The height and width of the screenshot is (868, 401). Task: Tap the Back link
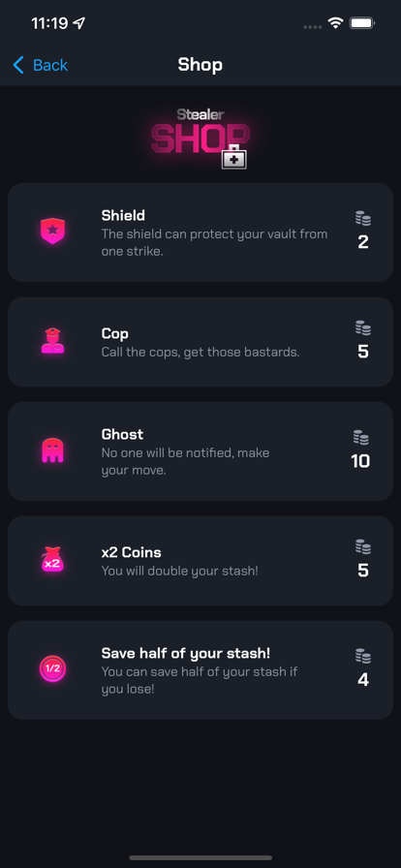pyautogui.click(x=49, y=65)
